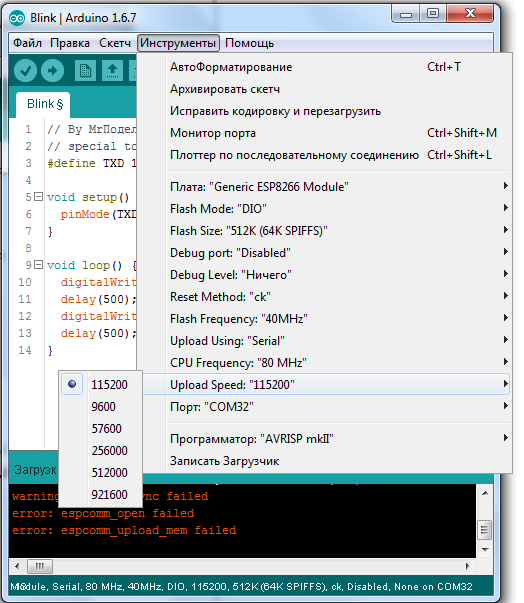Switch to the Blink sketch tab
This screenshot has width=524, height=603.
click(43, 104)
